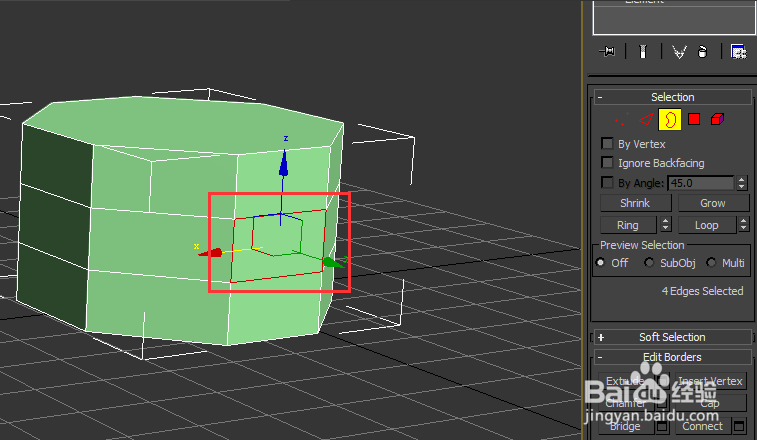The image size is (757, 440).
Task: Collapse the Edit Borders rollout
Action: pyautogui.click(x=673, y=357)
